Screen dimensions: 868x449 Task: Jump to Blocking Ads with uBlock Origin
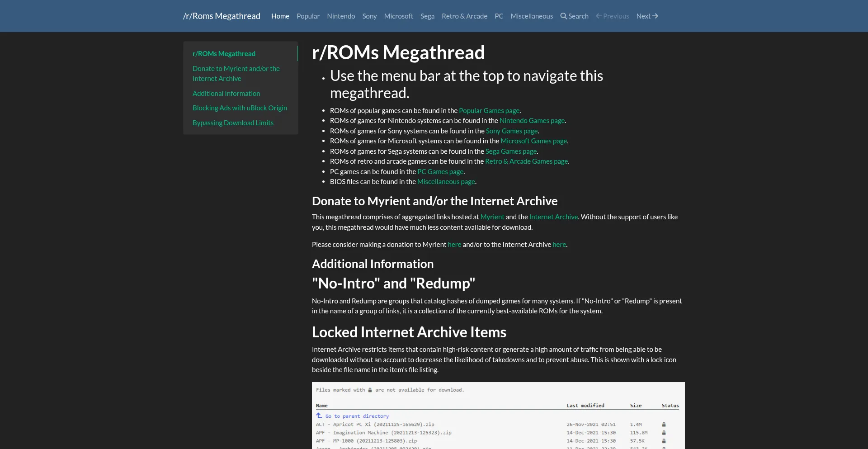(240, 108)
